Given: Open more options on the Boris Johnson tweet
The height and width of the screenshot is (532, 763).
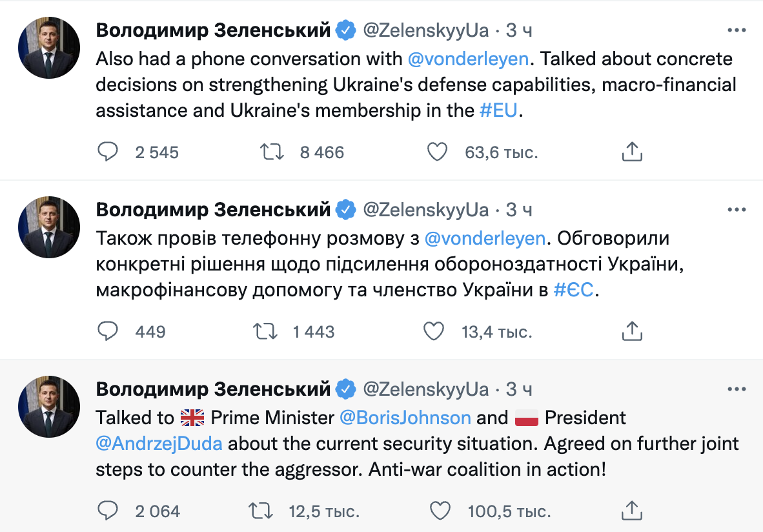Looking at the screenshot, I should 737,389.
